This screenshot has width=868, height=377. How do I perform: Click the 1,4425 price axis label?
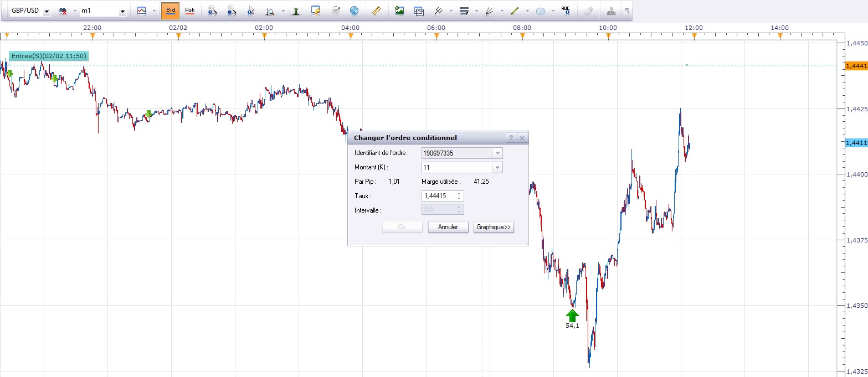(856, 109)
